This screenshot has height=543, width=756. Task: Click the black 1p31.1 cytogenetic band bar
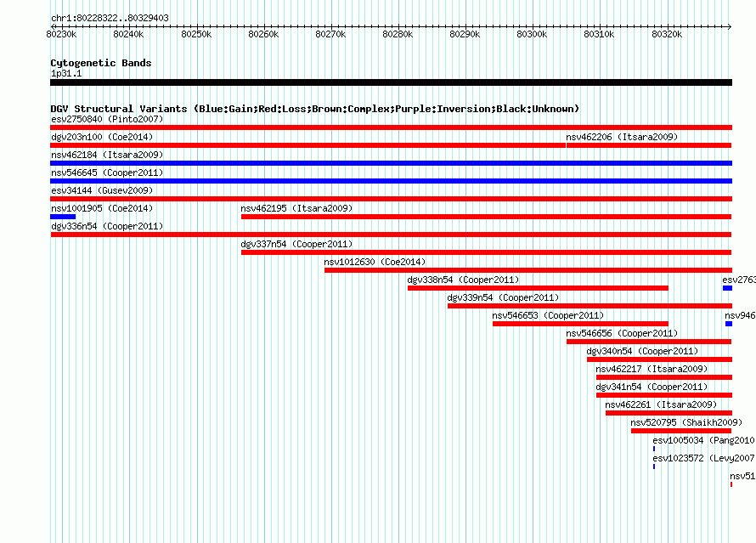391,82
